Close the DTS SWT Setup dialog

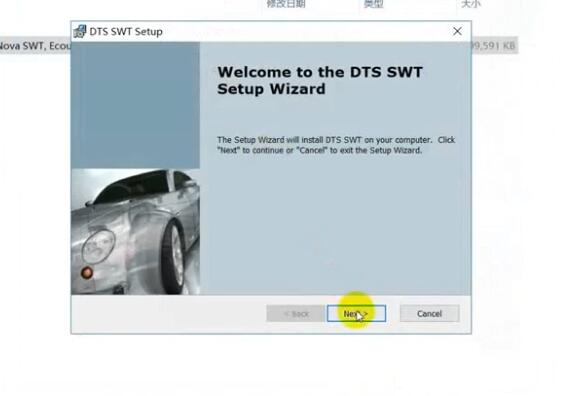point(457,31)
